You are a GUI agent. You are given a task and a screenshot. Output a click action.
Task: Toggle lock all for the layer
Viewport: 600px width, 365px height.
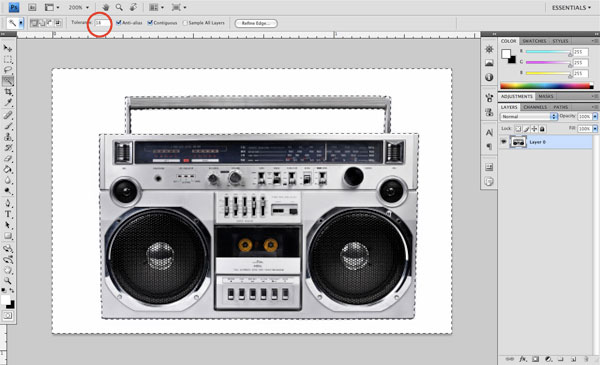[542, 129]
